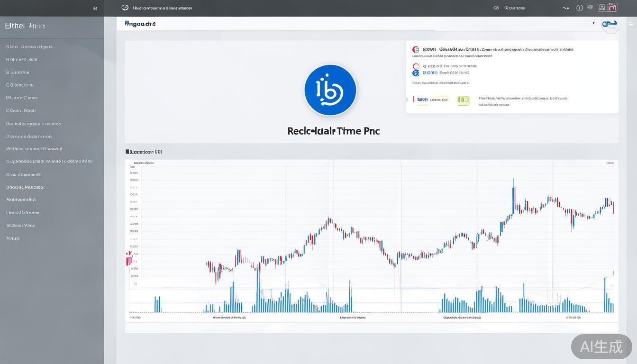Click the cluster dots icon in top bar
The image size is (637, 364).
click(590, 8)
